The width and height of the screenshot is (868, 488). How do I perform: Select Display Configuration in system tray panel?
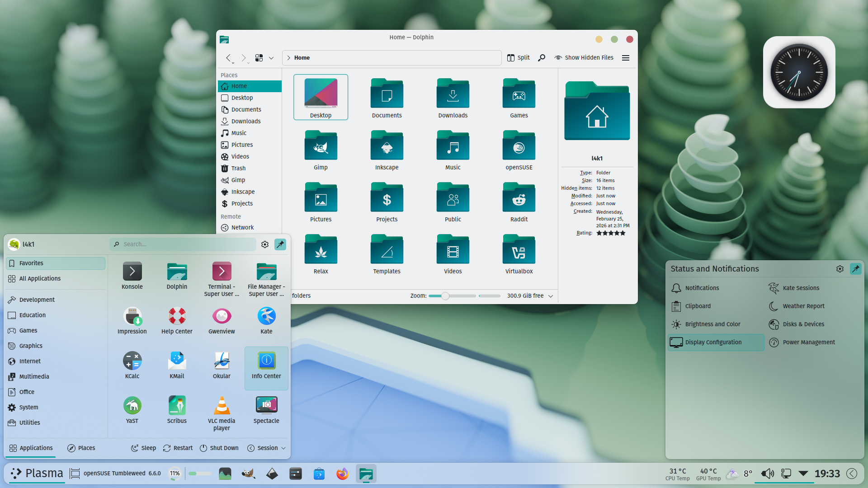point(716,343)
